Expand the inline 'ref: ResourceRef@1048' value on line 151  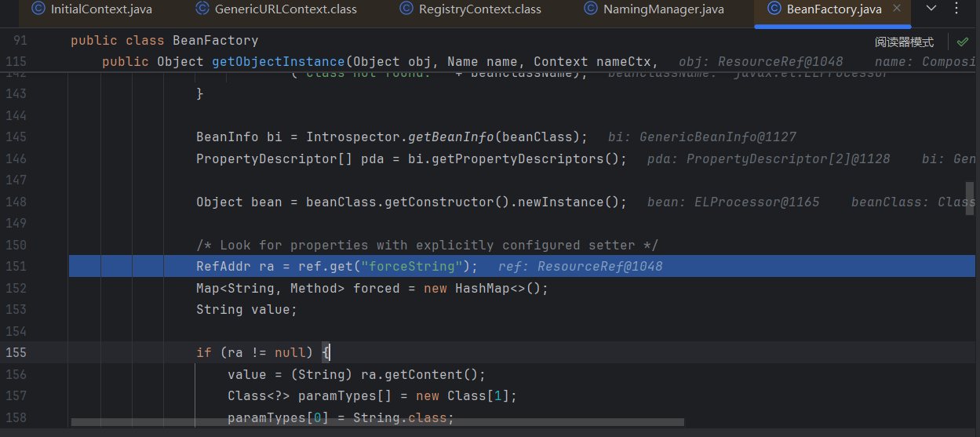(580, 266)
